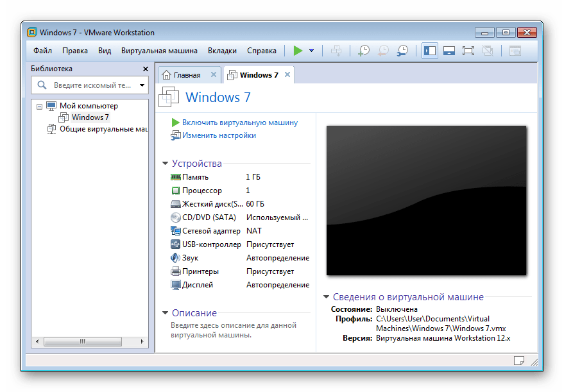Collapse the Описание section
Image resolution: width=564 pixels, height=392 pixels.
[x=165, y=313]
